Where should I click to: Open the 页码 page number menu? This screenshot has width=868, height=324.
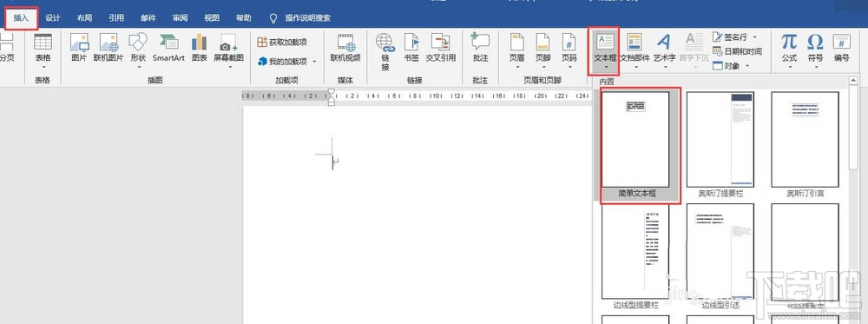pos(569,51)
